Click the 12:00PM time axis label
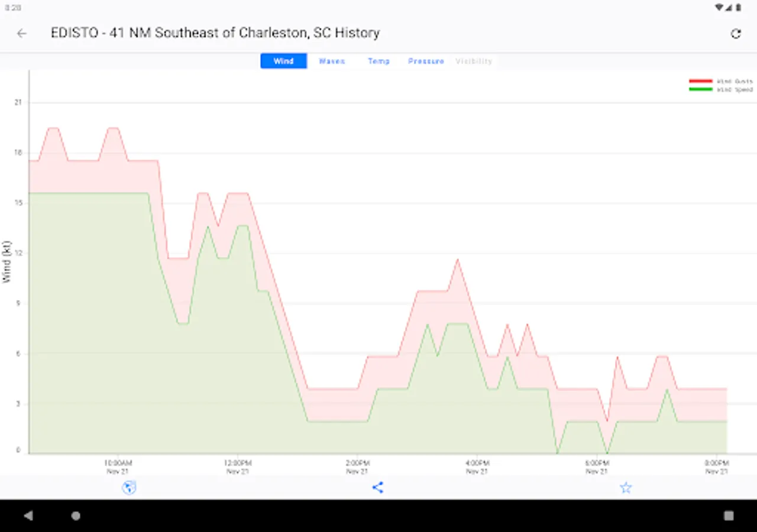This screenshot has width=757, height=532. 237,463
